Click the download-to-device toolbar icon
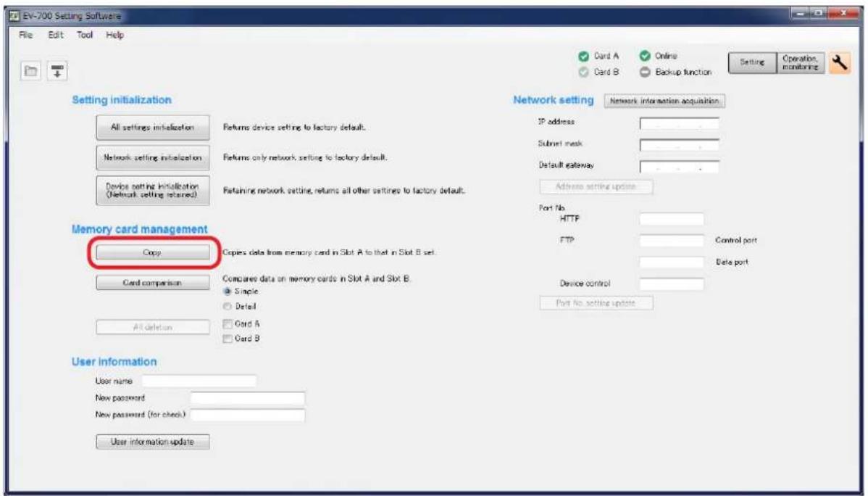 (x=57, y=71)
